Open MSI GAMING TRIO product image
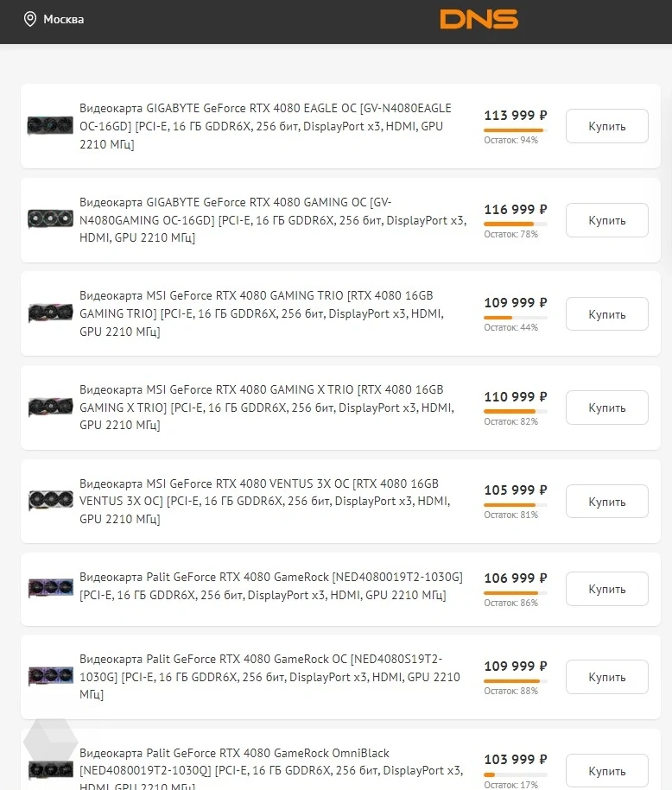This screenshot has height=790, width=672. tap(50, 313)
